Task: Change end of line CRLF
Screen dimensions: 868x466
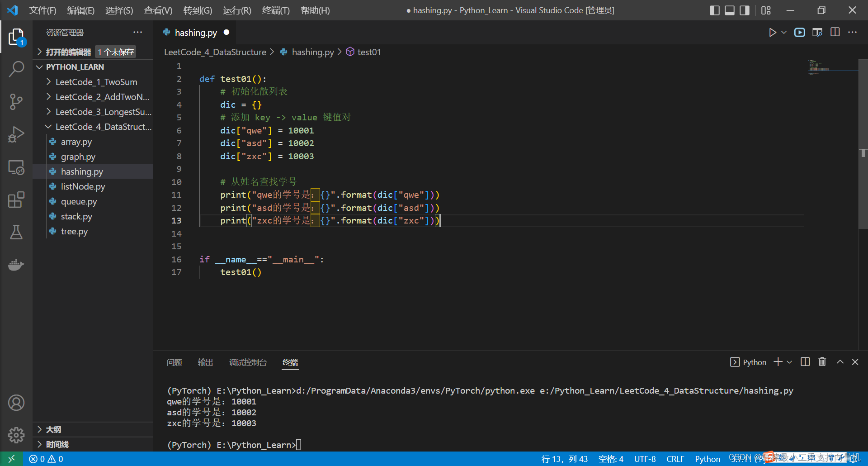Action: pos(675,459)
